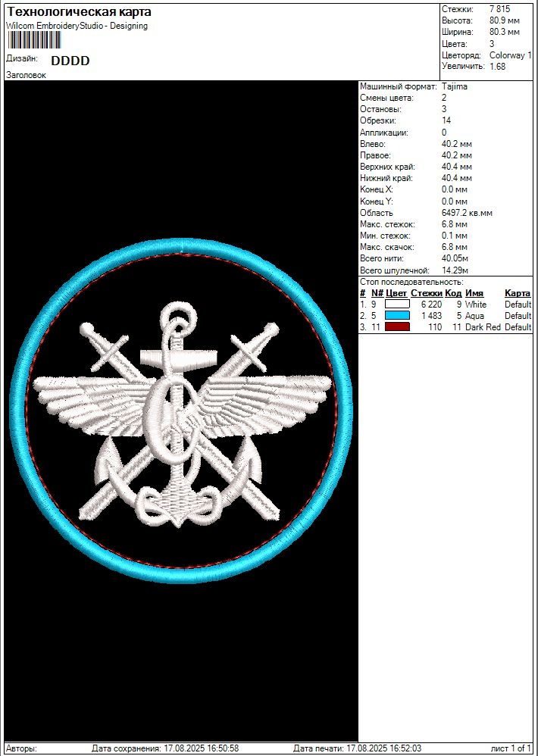The height and width of the screenshot is (756, 538).
Task: Click 'Wilcom EmbroideryStudio - Designing' text
Action: pos(77,26)
